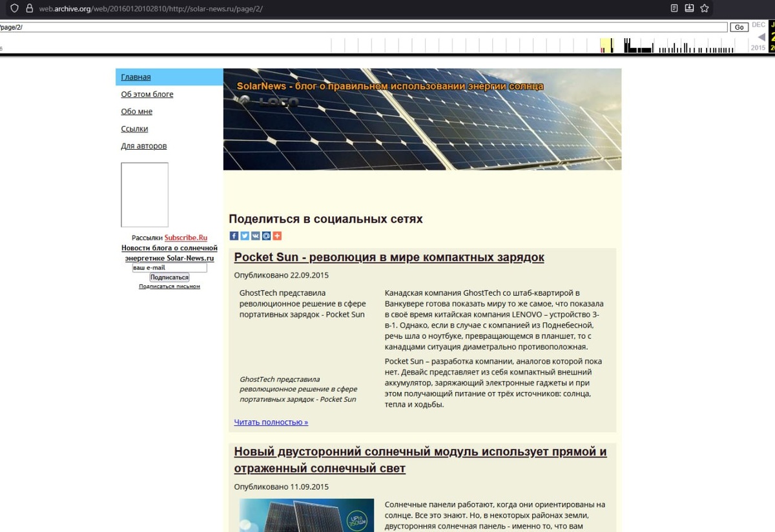Viewport: 775px width, 532px height.
Task: Click the Опубликовано 11.09.2015 date text
Action: 282,487
